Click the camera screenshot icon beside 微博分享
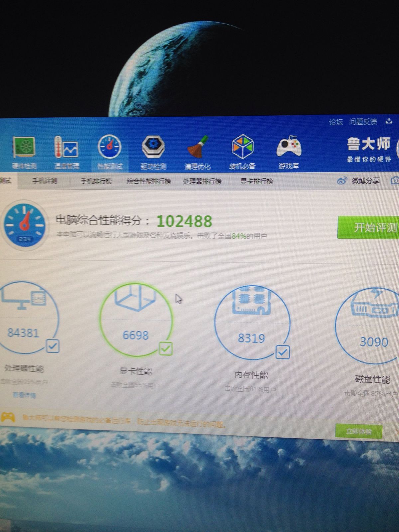Viewport: 399px width, 532px height. tap(395, 180)
